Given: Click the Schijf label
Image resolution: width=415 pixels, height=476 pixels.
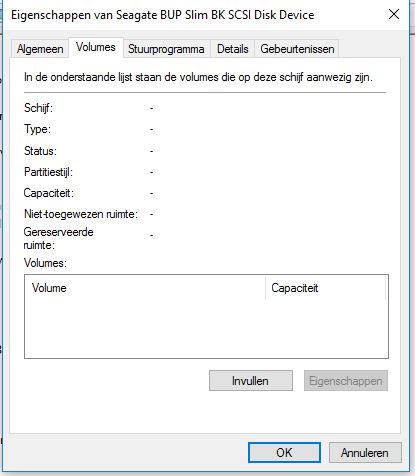Looking at the screenshot, I should click(38, 108).
